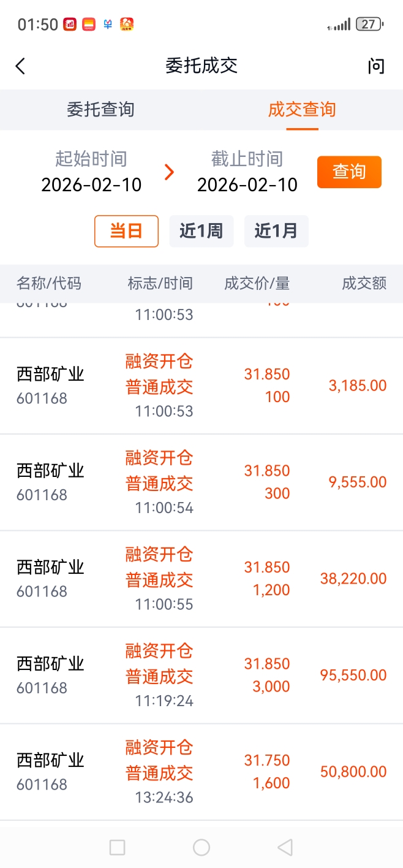The image size is (403, 868).
Task: Tap the back arrow icon
Action: (x=21, y=66)
